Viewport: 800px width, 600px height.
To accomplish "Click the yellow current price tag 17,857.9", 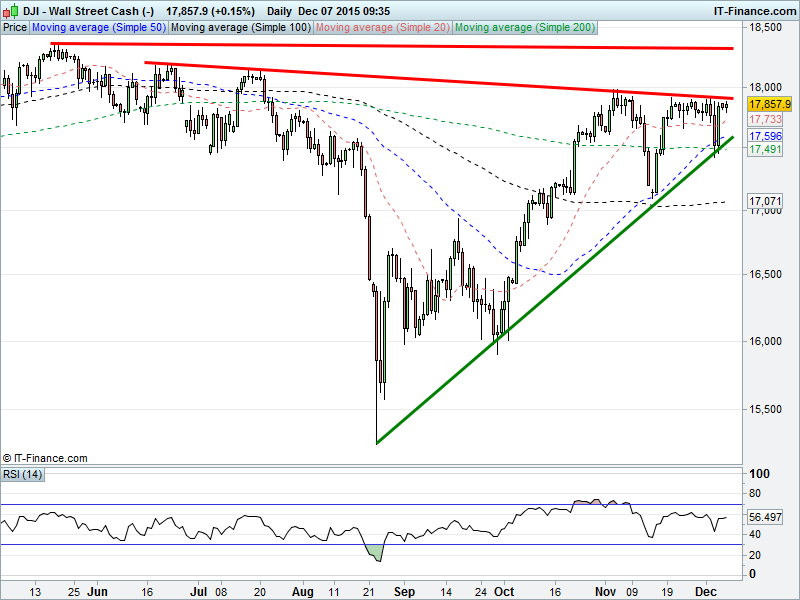I will pos(770,104).
